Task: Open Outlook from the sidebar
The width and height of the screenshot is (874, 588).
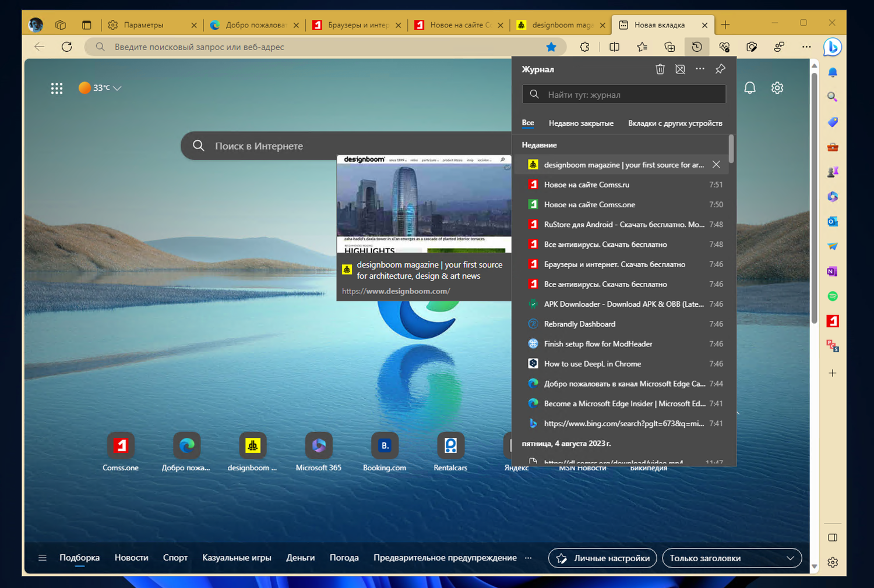Action: click(x=833, y=221)
